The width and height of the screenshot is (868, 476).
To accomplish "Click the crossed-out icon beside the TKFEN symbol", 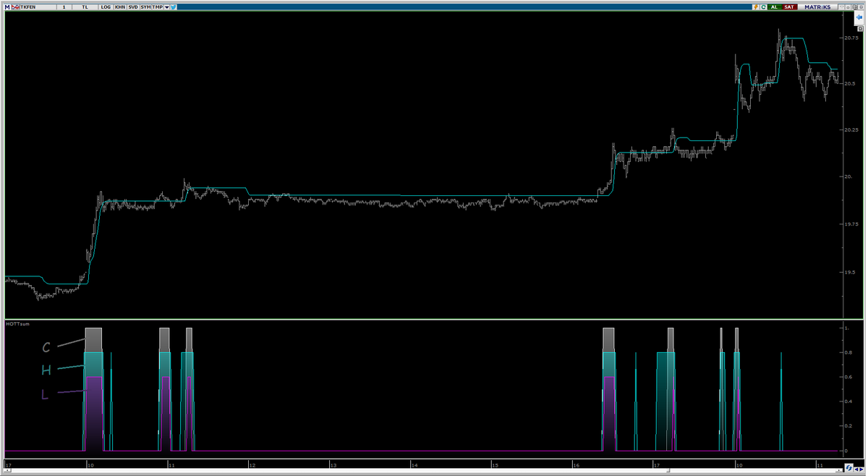I will click(15, 7).
